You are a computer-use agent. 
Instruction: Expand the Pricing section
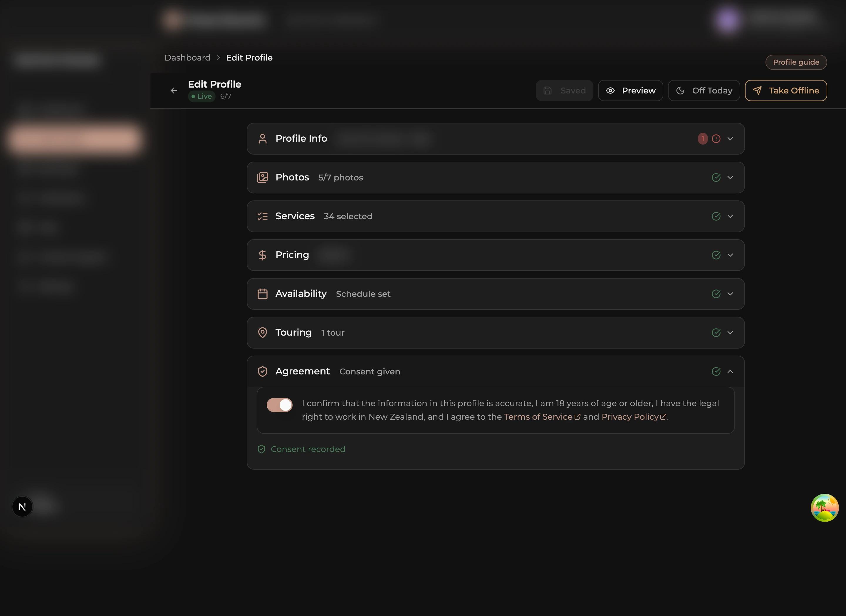tap(731, 255)
